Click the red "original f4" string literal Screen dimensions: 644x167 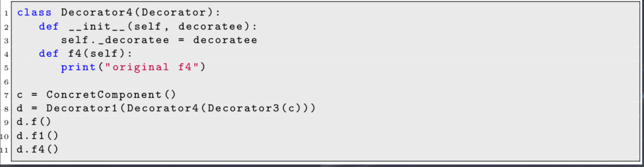151,67
